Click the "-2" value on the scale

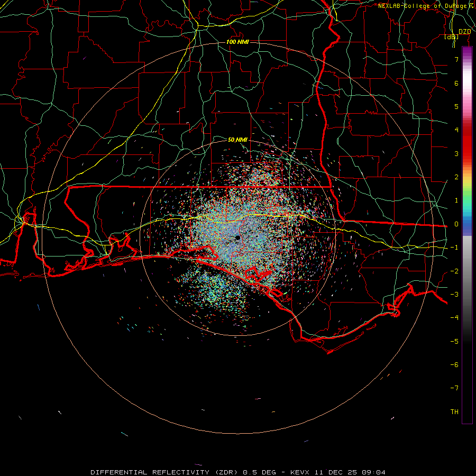pos(454,271)
